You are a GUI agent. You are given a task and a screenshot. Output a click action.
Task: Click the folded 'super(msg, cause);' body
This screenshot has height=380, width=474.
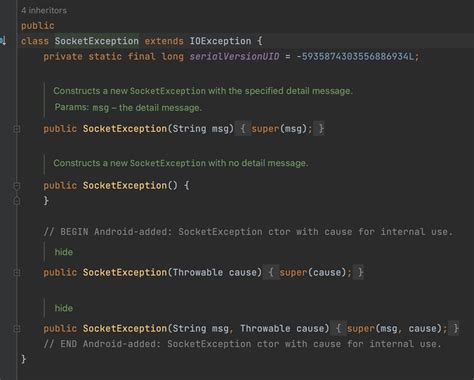[397, 329]
